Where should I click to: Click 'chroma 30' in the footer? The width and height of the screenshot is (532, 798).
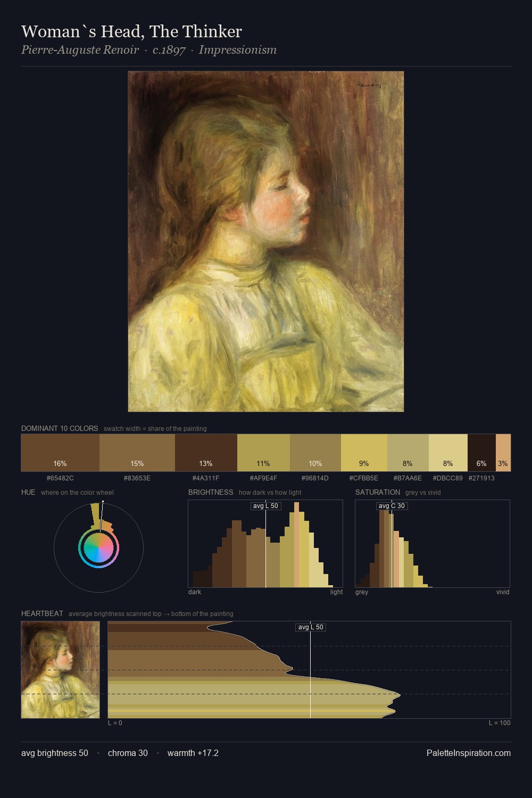point(128,753)
